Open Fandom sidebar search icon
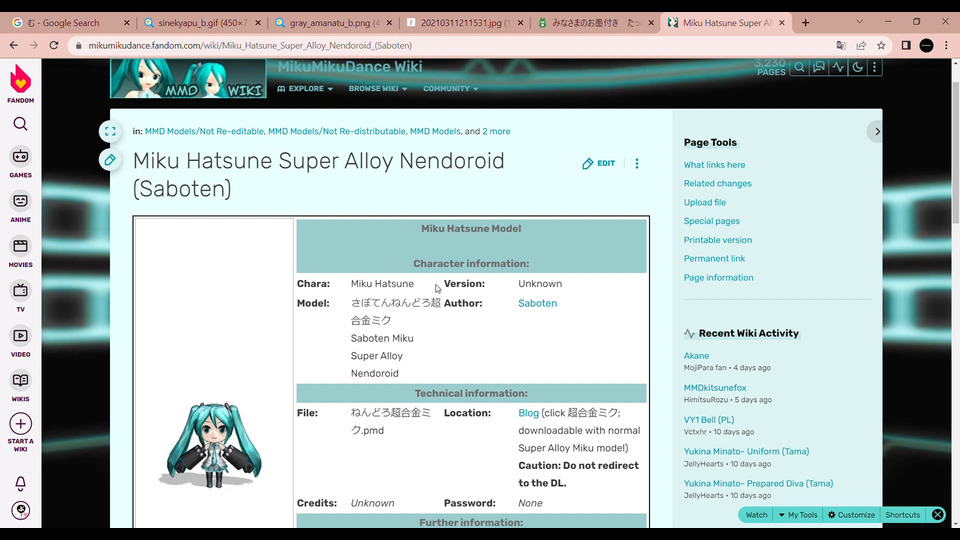The width and height of the screenshot is (960, 540). pyautogui.click(x=20, y=124)
